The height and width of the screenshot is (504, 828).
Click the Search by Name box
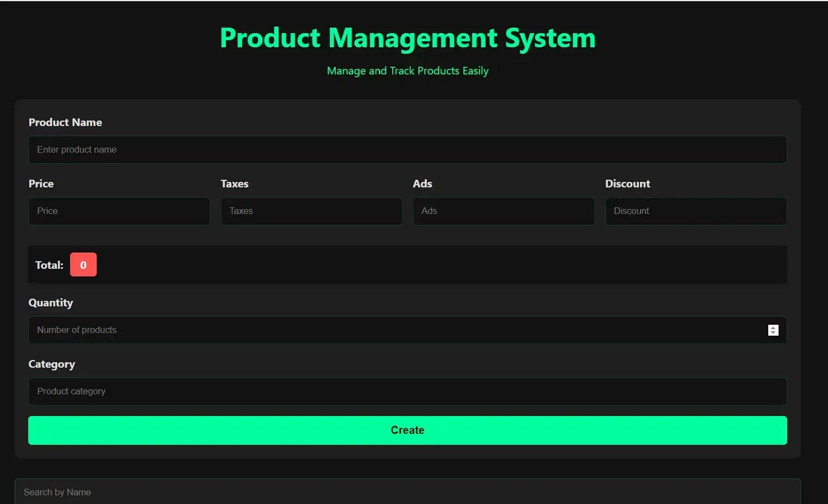click(407, 492)
